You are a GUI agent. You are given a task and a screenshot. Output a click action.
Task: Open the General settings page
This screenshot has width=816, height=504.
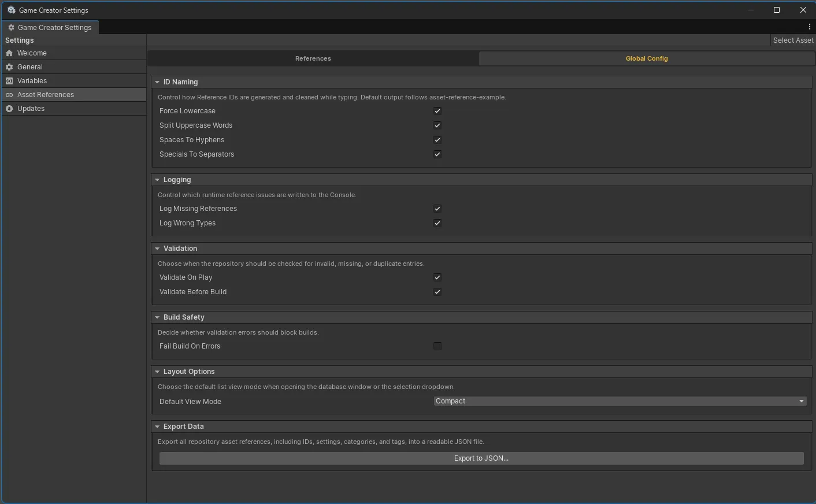click(74, 67)
